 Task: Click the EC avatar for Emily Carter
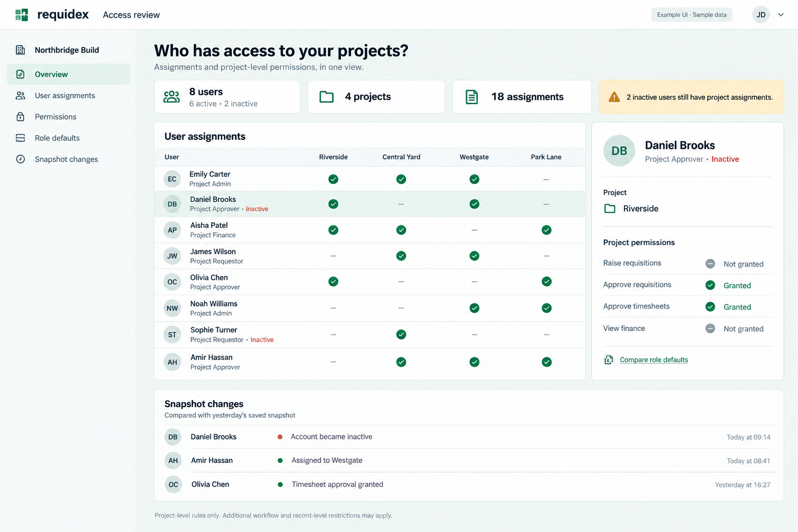pyautogui.click(x=172, y=179)
